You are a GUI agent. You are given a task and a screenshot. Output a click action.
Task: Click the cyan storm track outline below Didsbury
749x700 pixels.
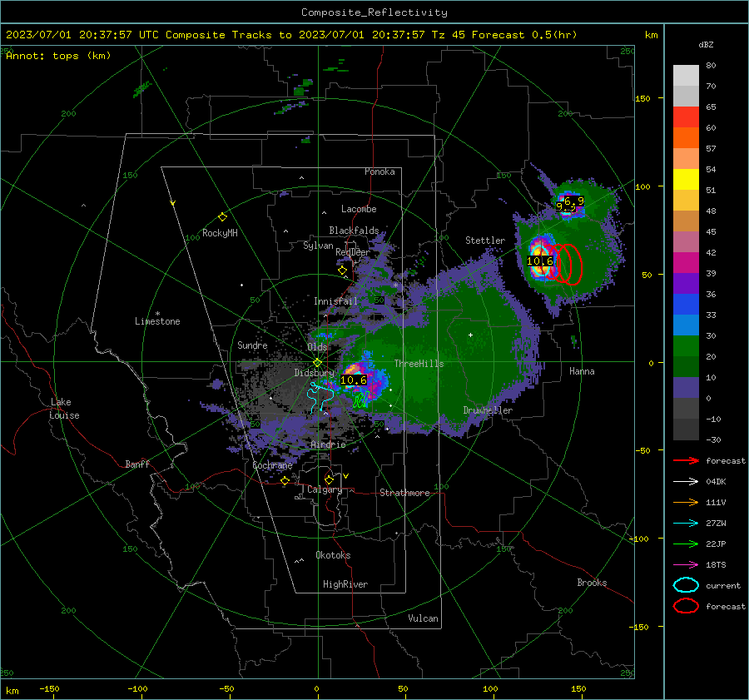(x=320, y=398)
